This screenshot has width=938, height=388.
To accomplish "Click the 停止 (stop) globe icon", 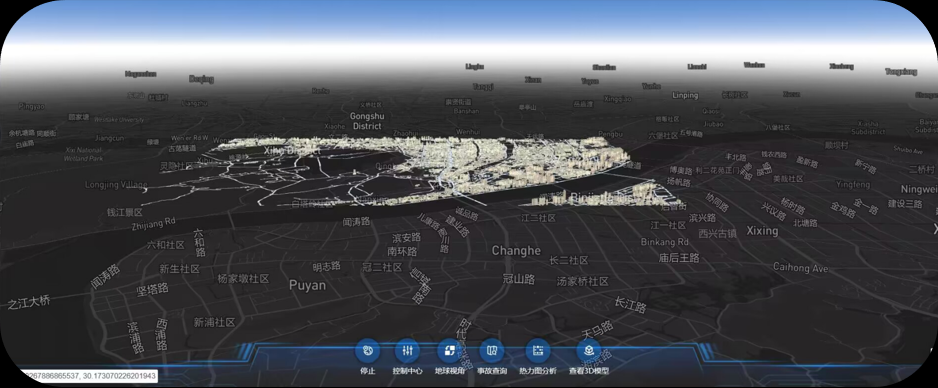I will [x=368, y=351].
